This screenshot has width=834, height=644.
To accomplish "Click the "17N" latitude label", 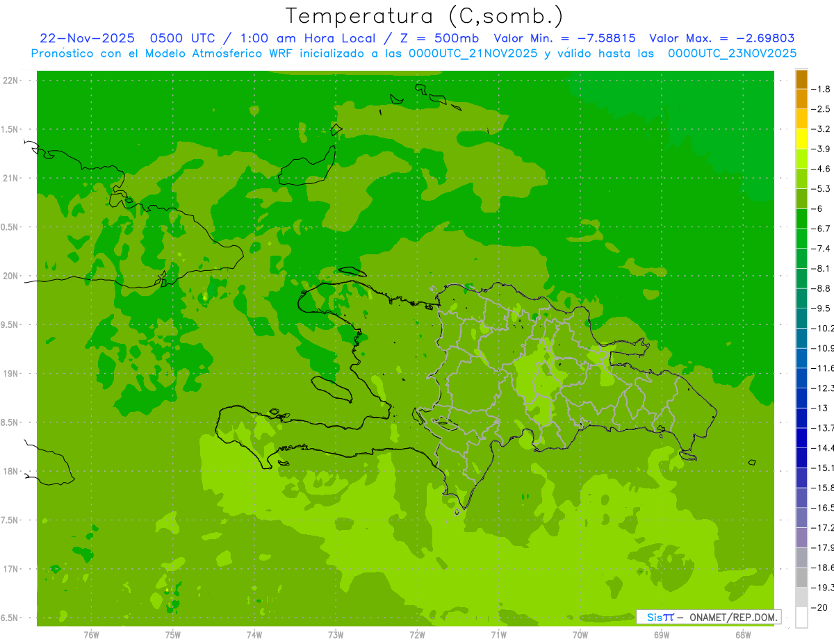I will (11, 569).
